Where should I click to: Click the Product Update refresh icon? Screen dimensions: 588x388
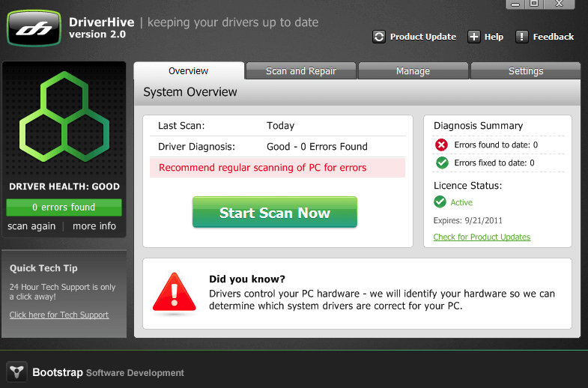(379, 37)
